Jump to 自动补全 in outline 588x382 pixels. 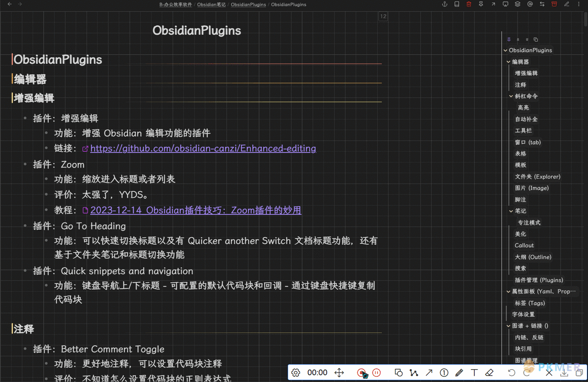coord(526,119)
